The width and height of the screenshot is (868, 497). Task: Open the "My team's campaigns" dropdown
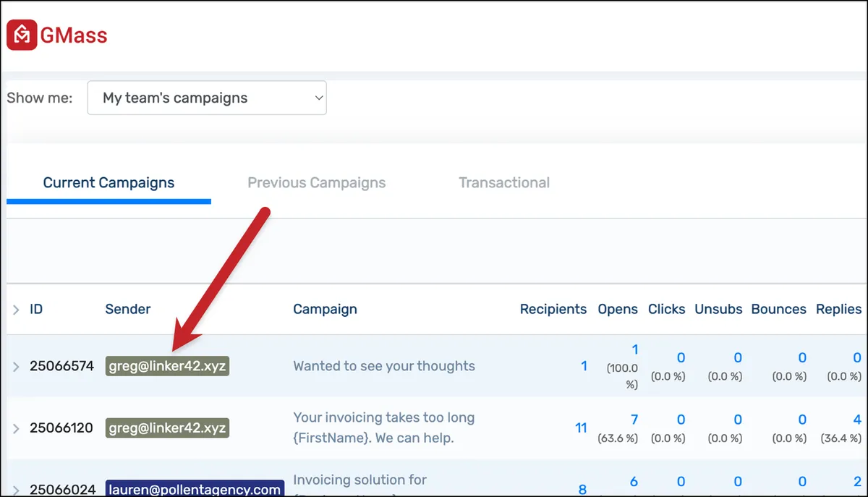[207, 98]
